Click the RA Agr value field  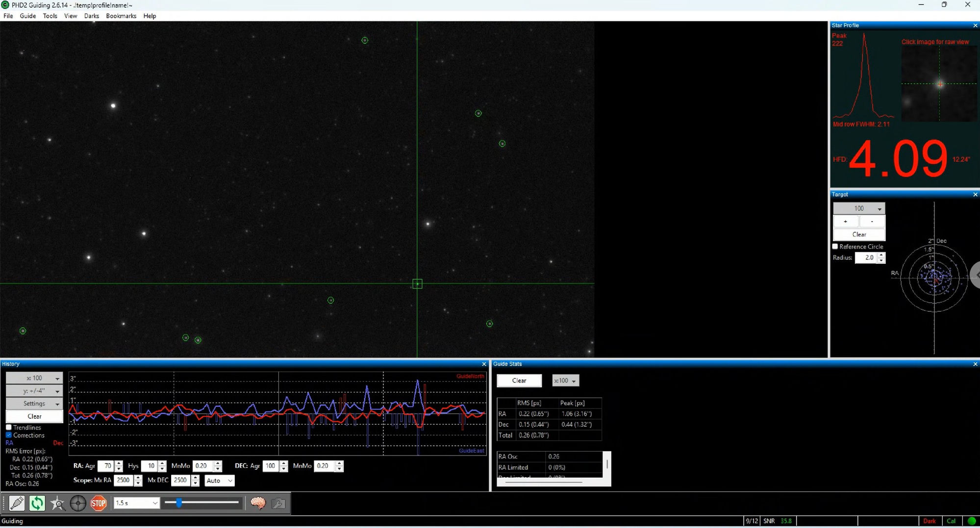pyautogui.click(x=106, y=466)
